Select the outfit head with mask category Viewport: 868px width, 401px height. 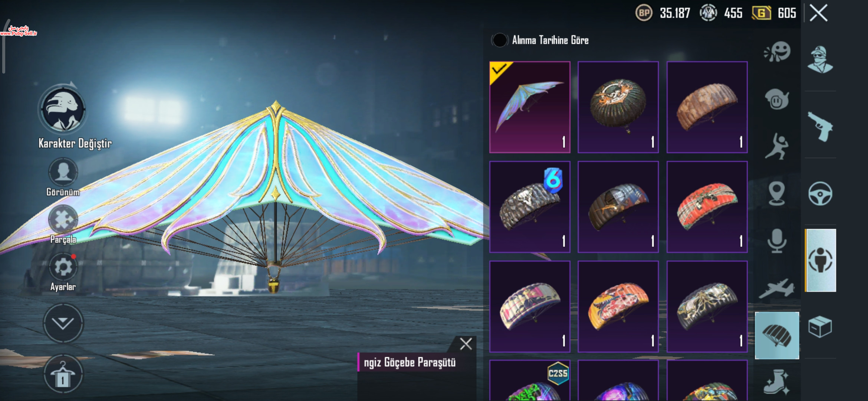click(820, 59)
